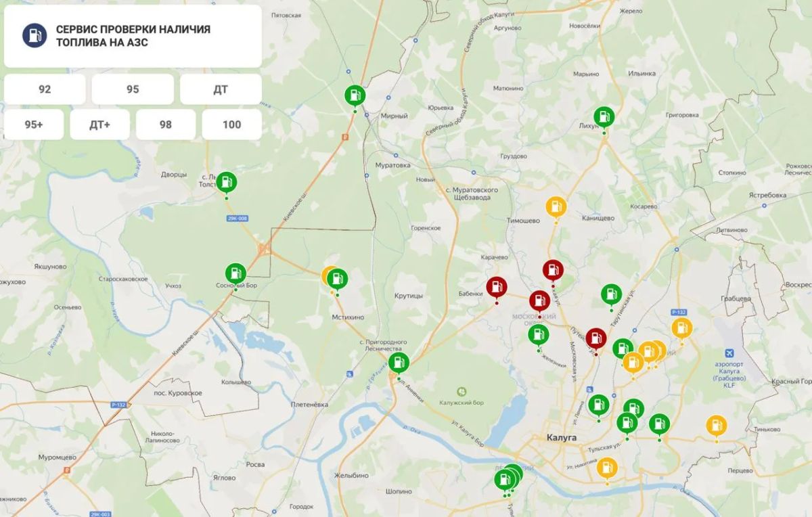Open yellow station marker south of Калуга center
812x517 pixels.
click(x=607, y=468)
